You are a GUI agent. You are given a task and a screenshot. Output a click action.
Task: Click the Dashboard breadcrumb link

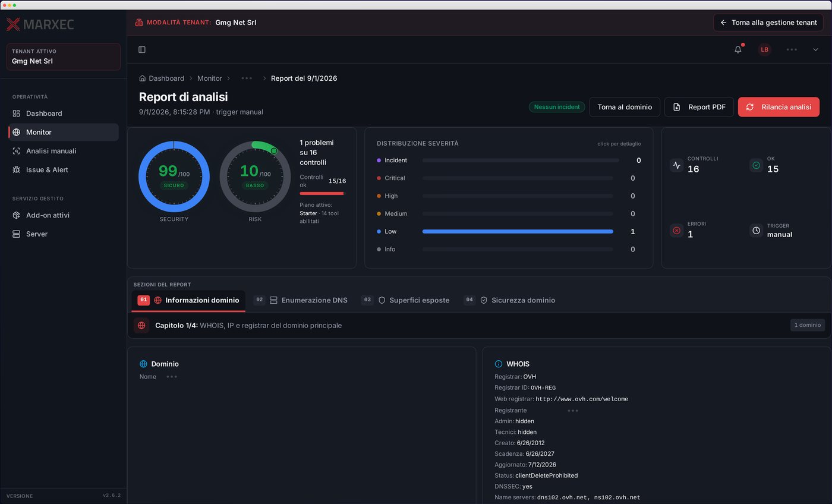tap(166, 78)
